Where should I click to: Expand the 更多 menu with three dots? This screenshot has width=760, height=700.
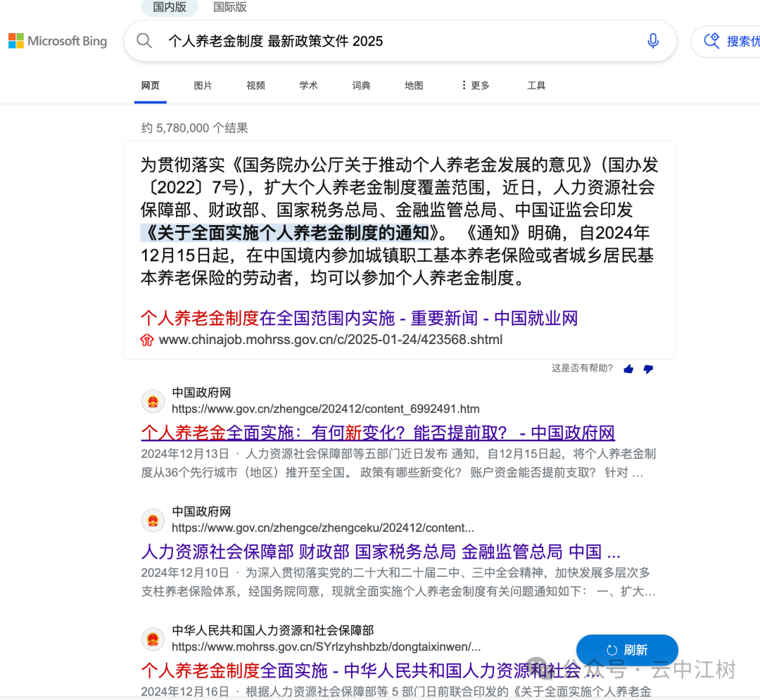click(475, 86)
